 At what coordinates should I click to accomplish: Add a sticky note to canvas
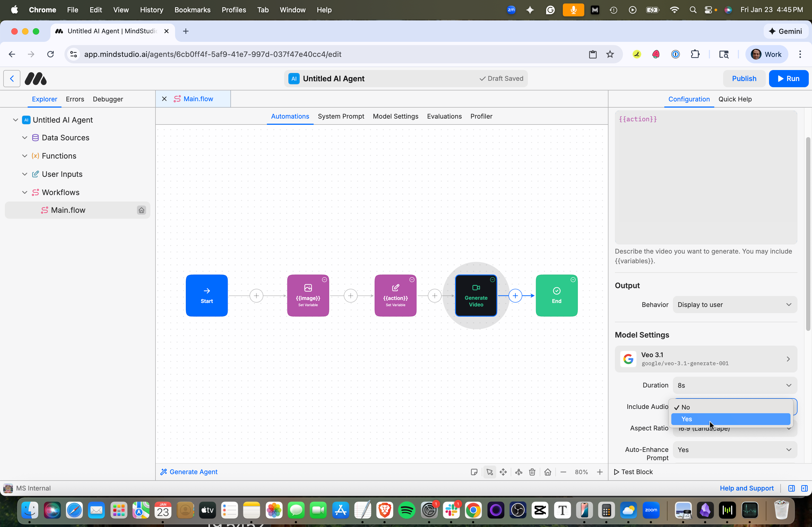[x=474, y=472]
